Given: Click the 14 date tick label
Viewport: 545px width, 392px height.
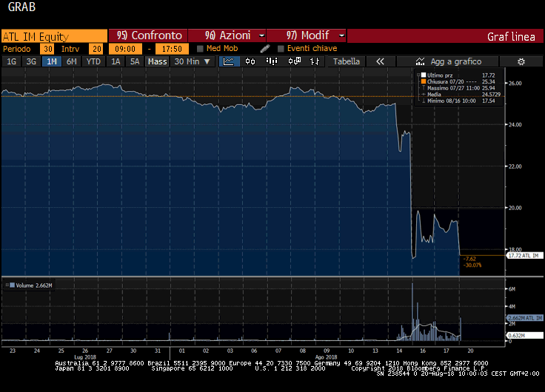Looking at the screenshot, I should [399, 351].
